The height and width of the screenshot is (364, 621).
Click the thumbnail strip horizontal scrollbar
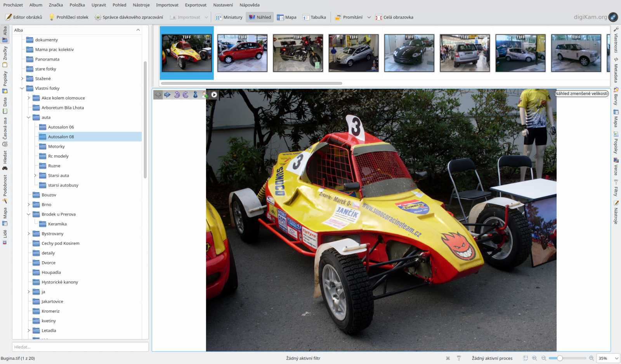pos(252,83)
